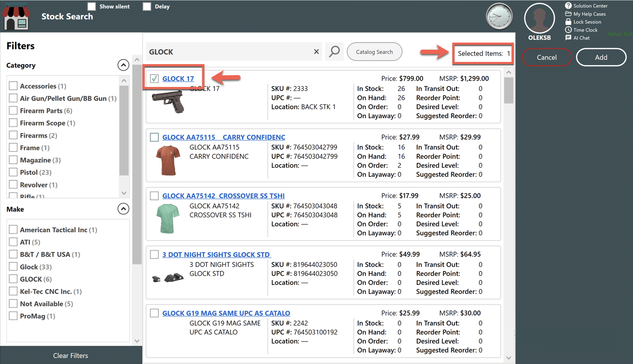Click category list scroll up arrow

coord(124,81)
